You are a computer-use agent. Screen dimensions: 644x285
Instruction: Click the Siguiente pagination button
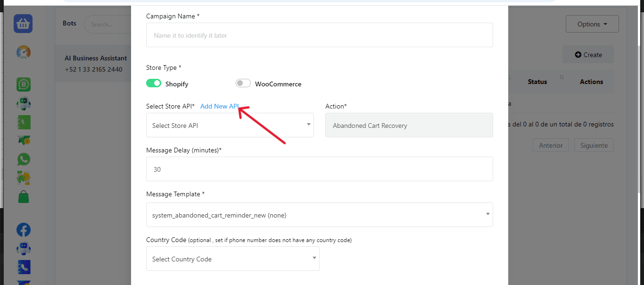point(594,145)
